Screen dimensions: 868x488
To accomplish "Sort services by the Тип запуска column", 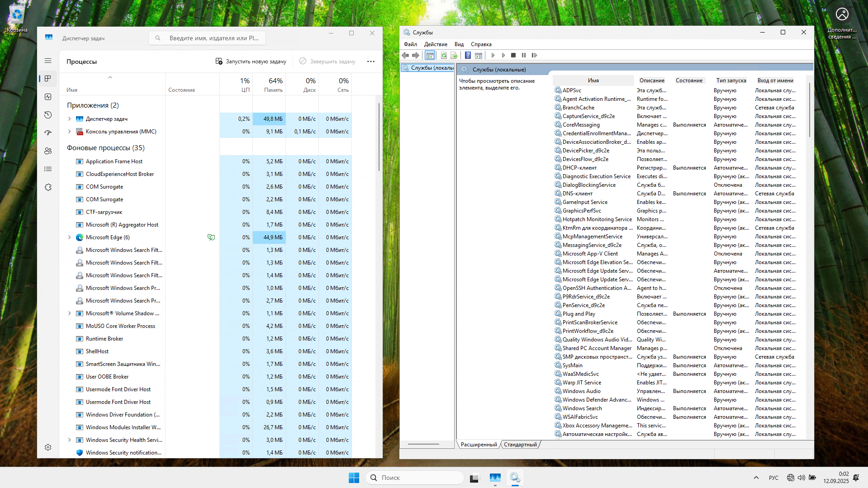I will (731, 81).
